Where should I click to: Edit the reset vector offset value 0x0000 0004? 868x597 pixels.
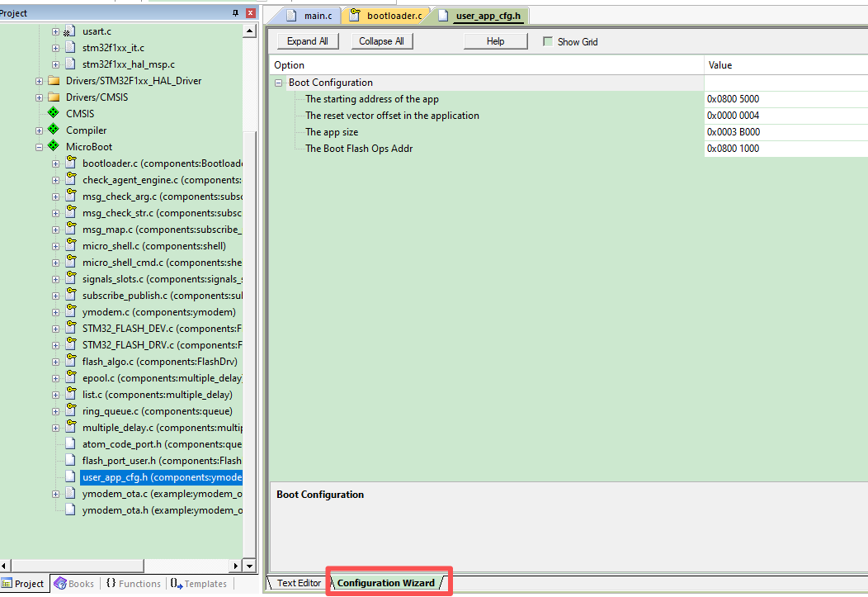click(x=786, y=116)
